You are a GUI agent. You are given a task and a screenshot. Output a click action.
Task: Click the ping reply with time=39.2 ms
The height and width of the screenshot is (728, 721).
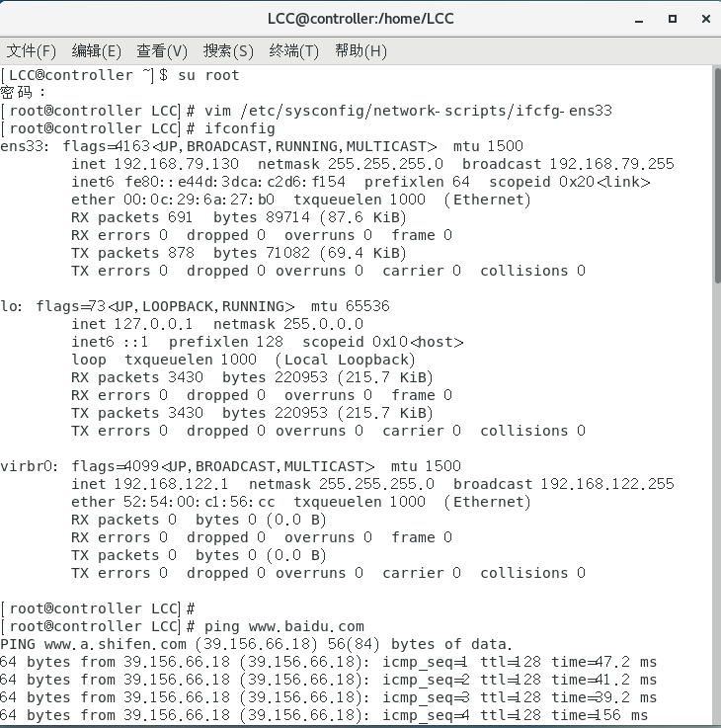pos(328,697)
